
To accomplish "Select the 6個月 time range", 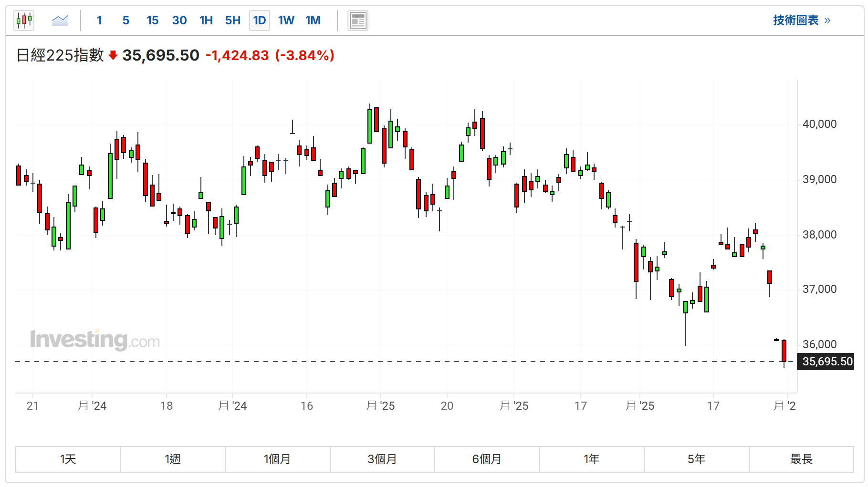I will tap(487, 459).
